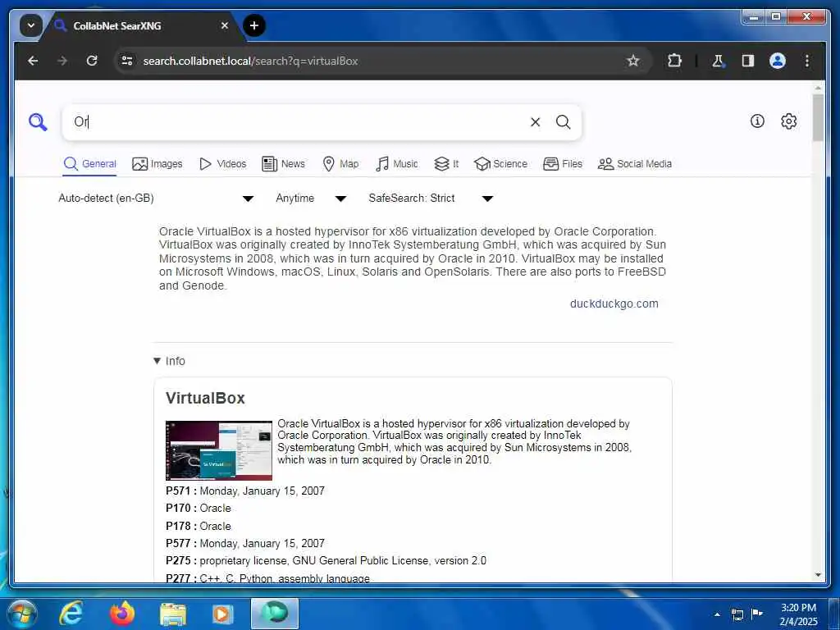Open the tab search dropdown
The image size is (840, 630).
[30, 25]
